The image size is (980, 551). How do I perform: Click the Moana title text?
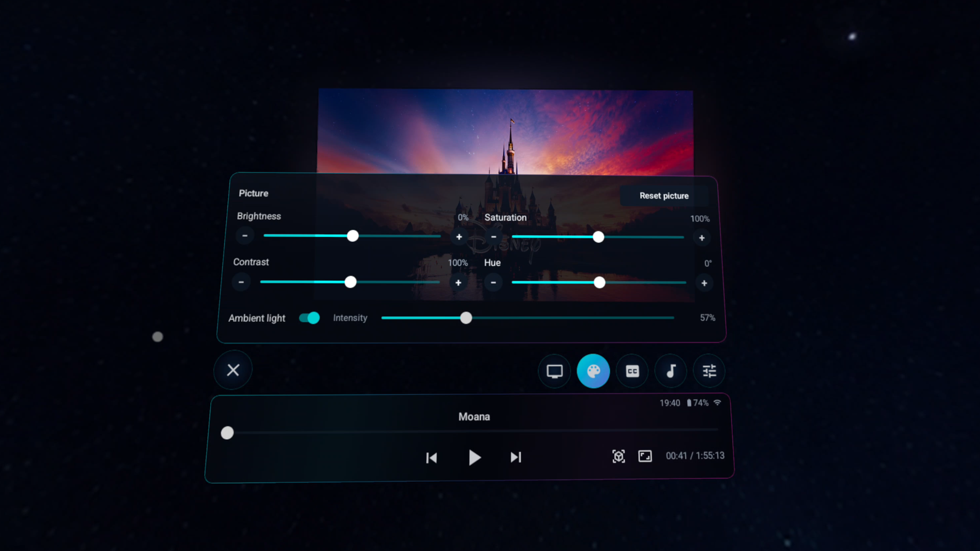pyautogui.click(x=474, y=417)
